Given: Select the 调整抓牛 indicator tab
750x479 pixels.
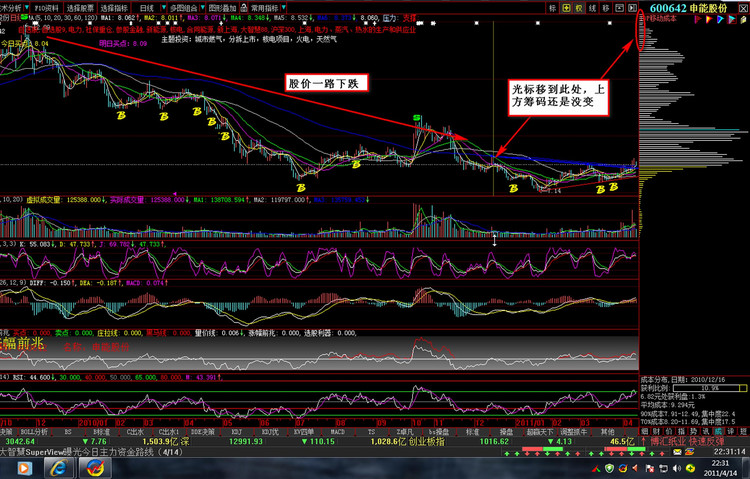Looking at the screenshot, I should click(574, 432).
